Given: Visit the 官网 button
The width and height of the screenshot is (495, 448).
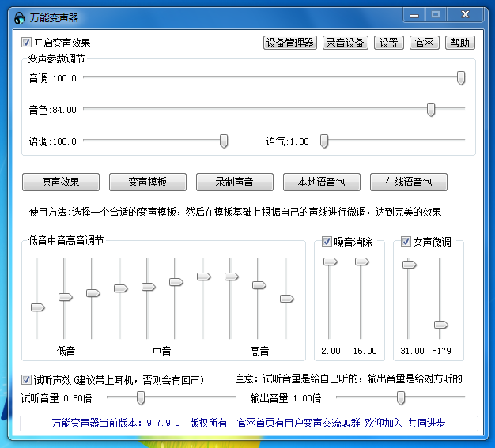Looking at the screenshot, I should [424, 43].
